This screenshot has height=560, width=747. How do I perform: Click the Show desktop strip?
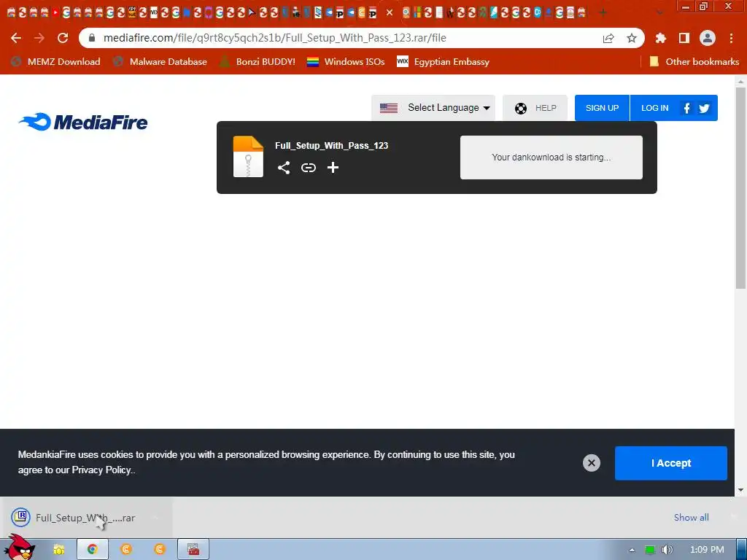click(x=741, y=550)
